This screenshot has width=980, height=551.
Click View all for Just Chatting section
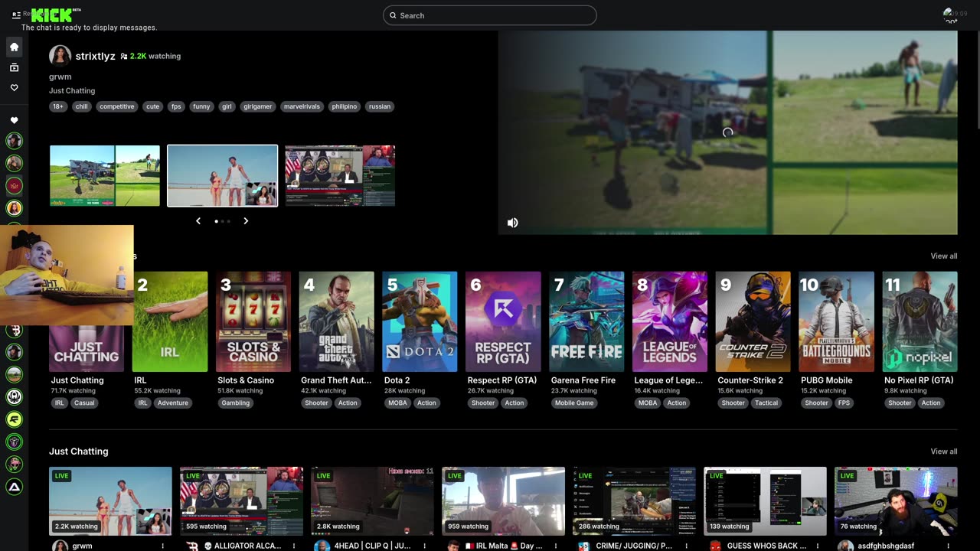pyautogui.click(x=943, y=452)
